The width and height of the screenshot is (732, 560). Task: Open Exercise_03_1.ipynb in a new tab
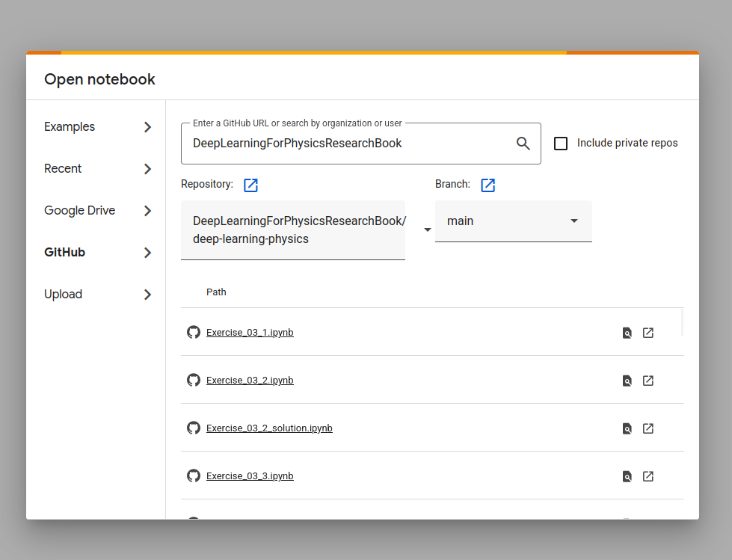click(x=648, y=333)
